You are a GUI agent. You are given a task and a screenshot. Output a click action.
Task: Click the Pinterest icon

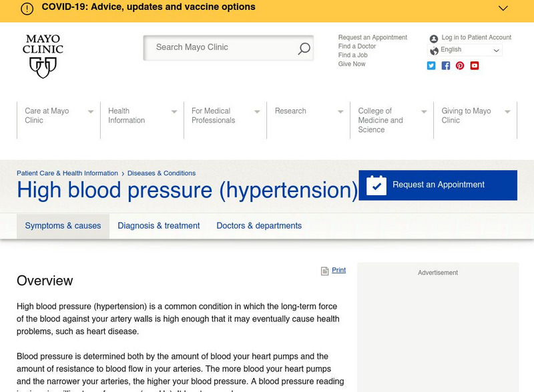(460, 65)
